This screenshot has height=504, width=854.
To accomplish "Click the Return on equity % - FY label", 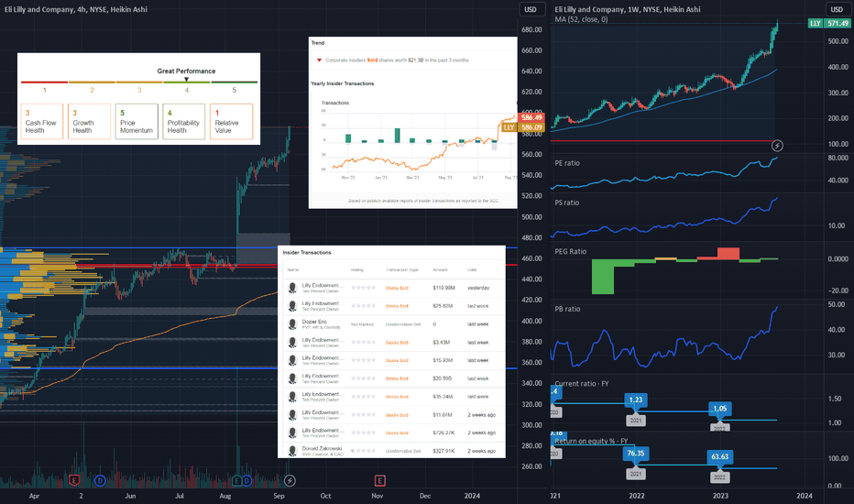I will point(591,441).
